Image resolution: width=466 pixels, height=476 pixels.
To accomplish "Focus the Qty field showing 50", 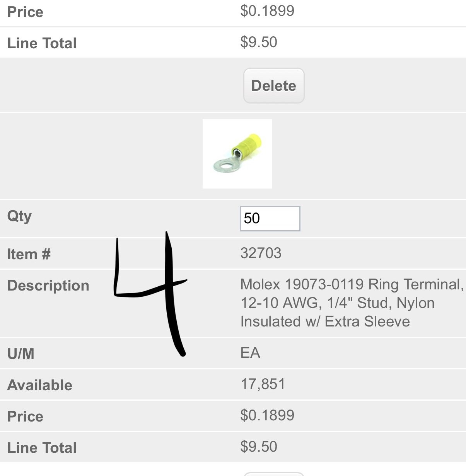I will coord(270,219).
